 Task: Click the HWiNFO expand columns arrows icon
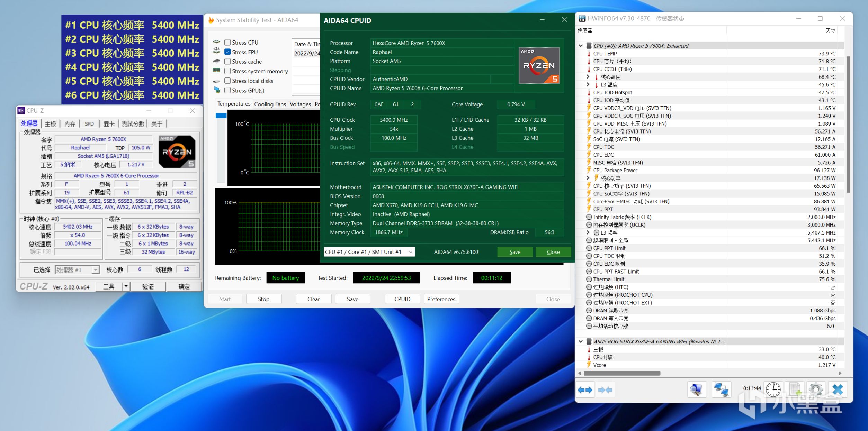point(585,390)
